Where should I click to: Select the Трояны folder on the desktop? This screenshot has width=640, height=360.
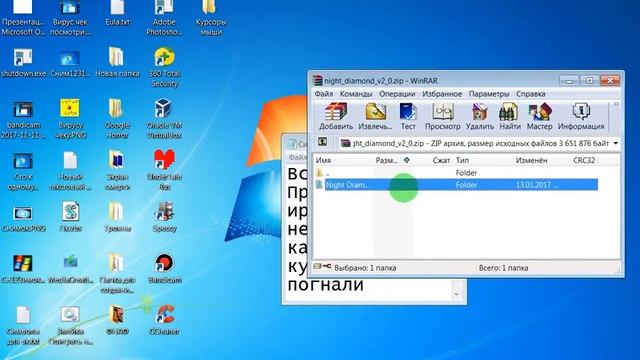click(117, 217)
